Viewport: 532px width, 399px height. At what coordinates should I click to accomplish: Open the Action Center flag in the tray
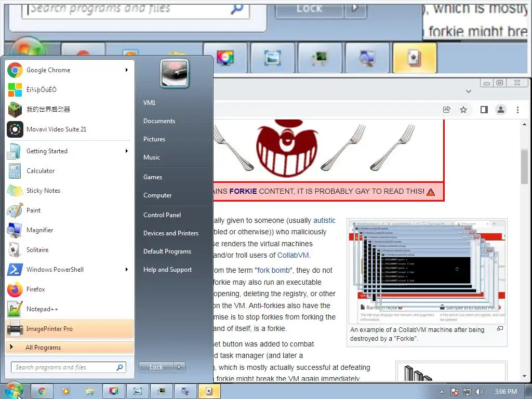point(454,392)
